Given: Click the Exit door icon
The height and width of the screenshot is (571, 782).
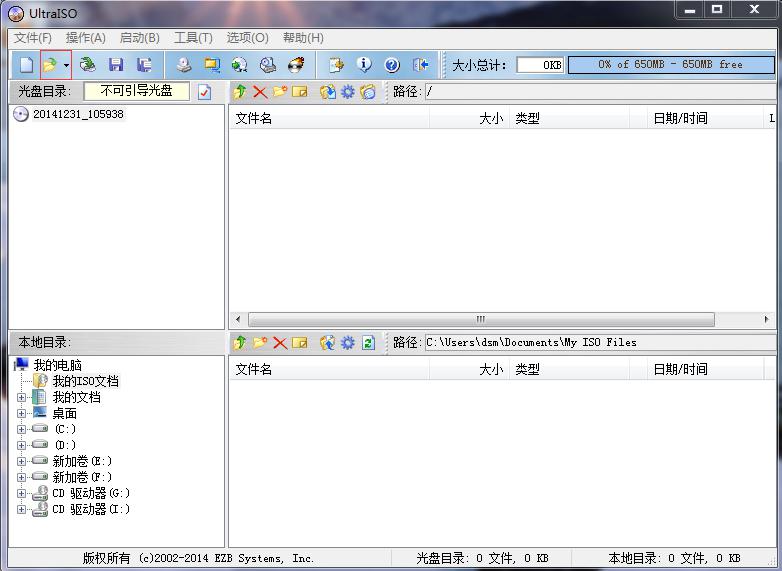Looking at the screenshot, I should click(x=420, y=65).
